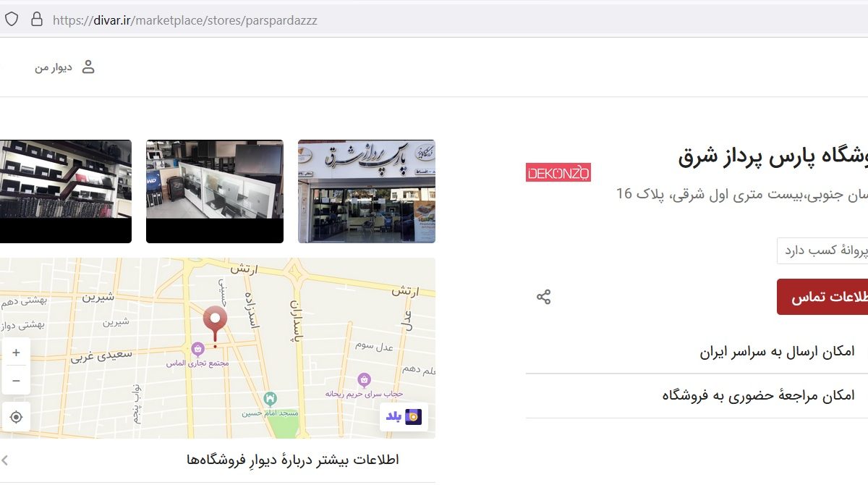Click the map locate-me icon
868x485 pixels.
16,417
